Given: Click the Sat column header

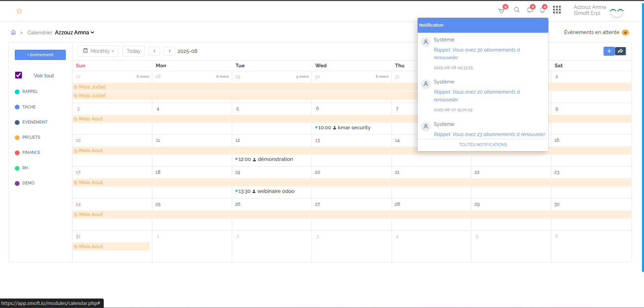Looking at the screenshot, I should pos(558,66).
